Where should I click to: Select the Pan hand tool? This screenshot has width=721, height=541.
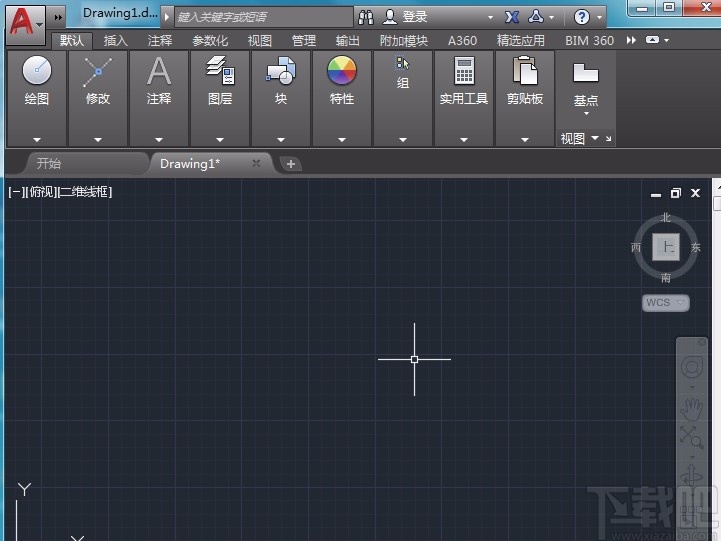click(x=692, y=409)
